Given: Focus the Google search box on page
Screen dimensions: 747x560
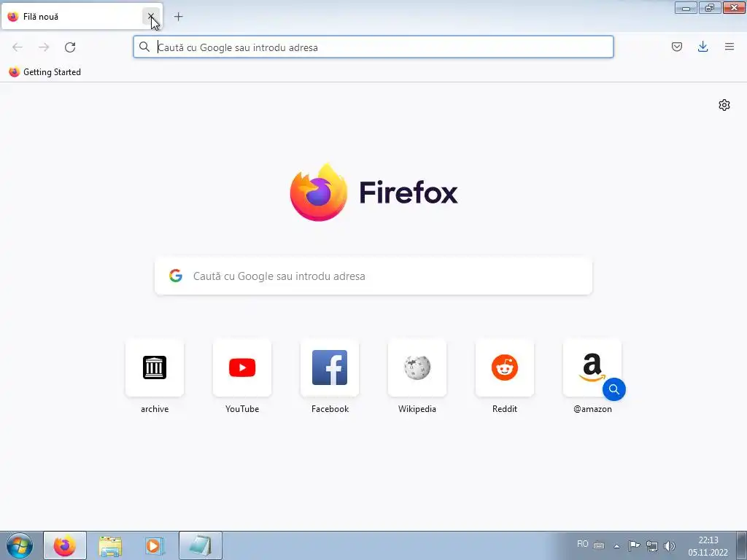Looking at the screenshot, I should [x=373, y=276].
